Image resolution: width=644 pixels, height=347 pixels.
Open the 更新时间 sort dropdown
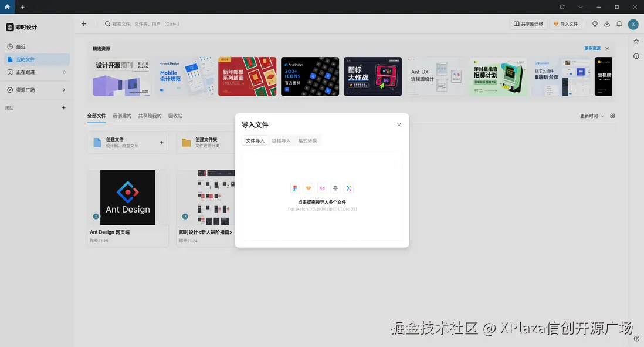592,116
